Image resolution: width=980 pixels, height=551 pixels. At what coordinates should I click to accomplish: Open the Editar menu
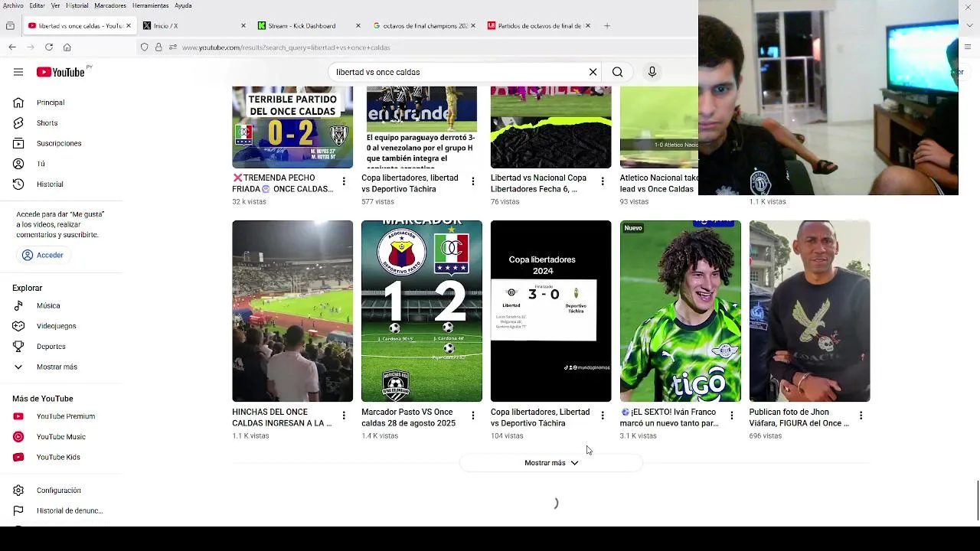[x=37, y=5]
